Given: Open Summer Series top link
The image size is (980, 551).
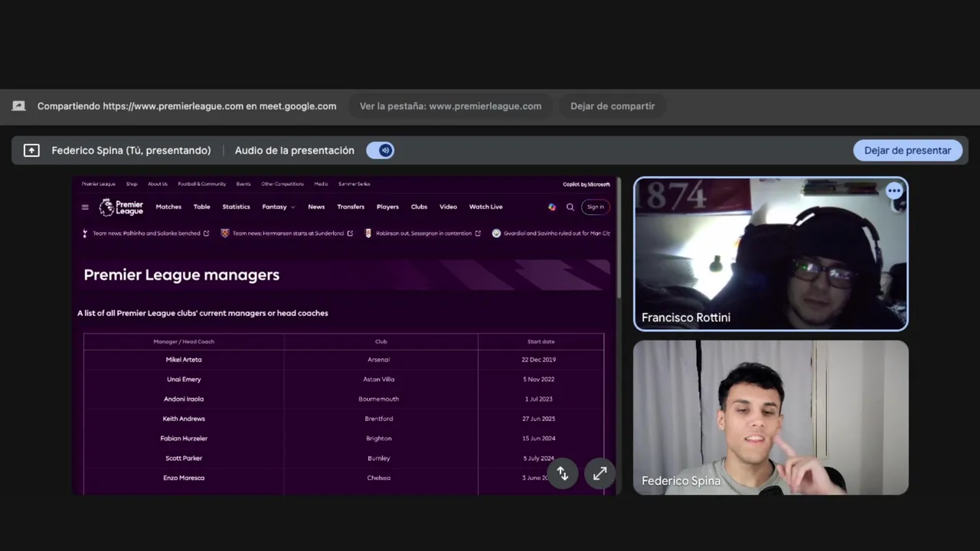Looking at the screenshot, I should pyautogui.click(x=354, y=184).
